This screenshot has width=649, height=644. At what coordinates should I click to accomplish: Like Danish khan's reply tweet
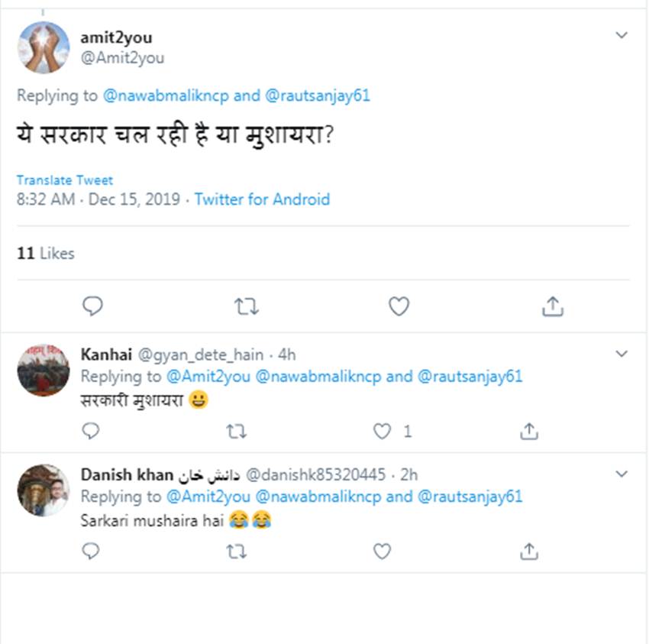coord(382,551)
